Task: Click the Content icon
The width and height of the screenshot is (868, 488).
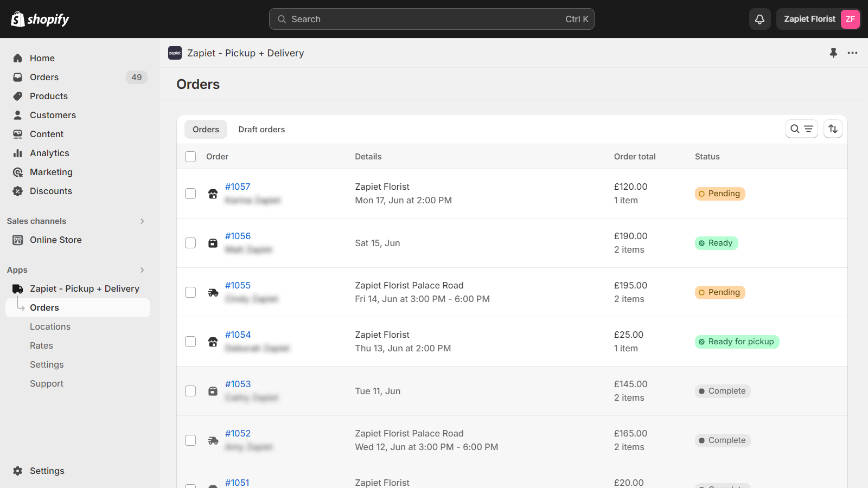Action: coord(18,134)
